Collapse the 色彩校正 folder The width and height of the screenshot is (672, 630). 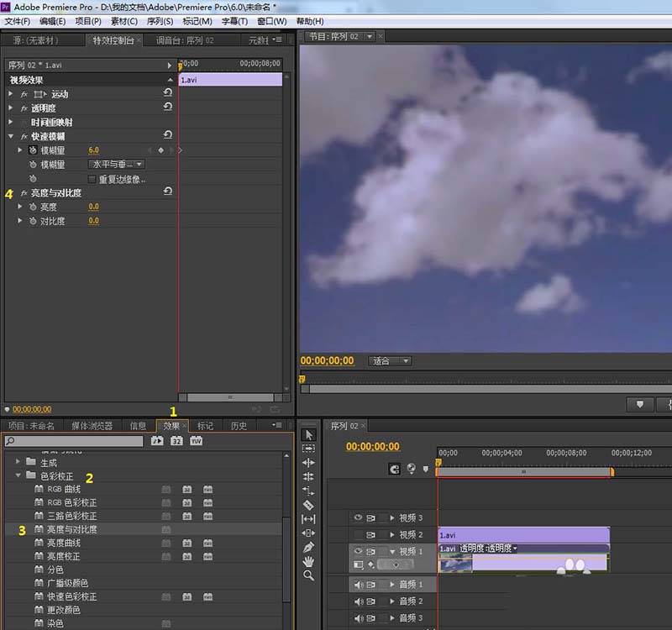18,475
